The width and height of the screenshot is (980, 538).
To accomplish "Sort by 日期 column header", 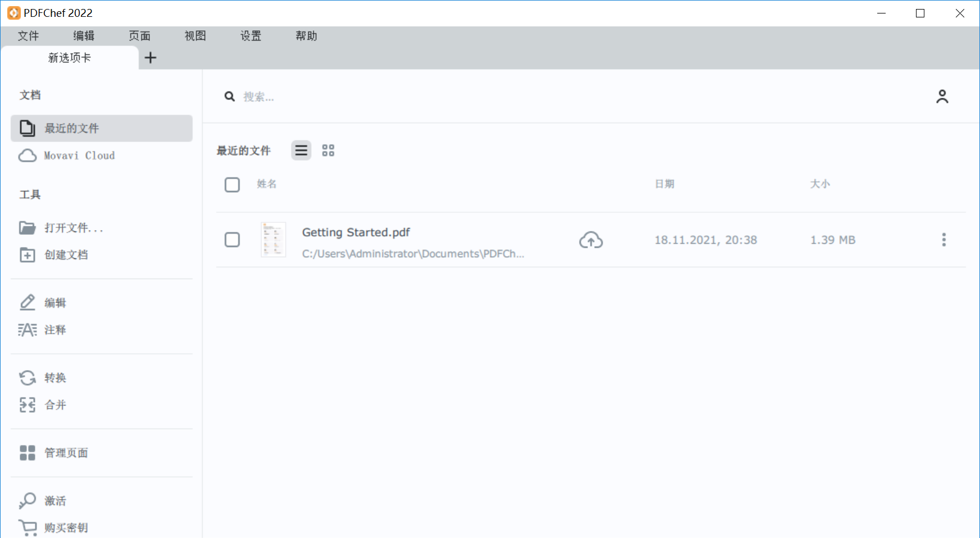I will (664, 184).
